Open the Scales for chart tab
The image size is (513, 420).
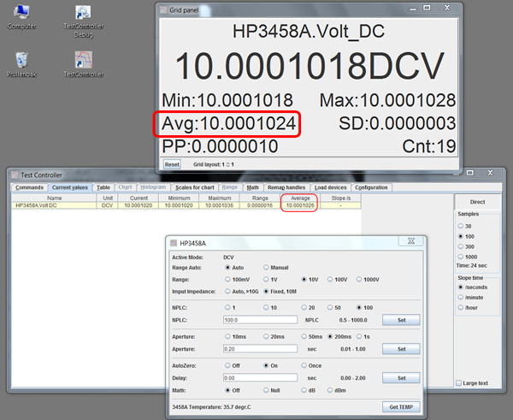[195, 187]
